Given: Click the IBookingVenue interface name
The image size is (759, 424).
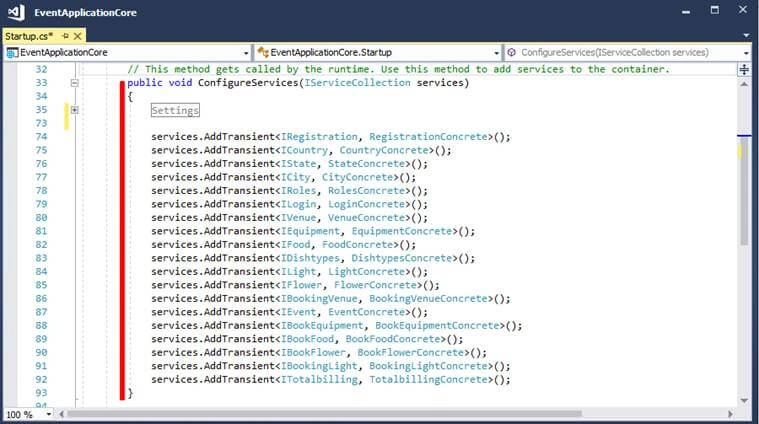Looking at the screenshot, I should [319, 299].
